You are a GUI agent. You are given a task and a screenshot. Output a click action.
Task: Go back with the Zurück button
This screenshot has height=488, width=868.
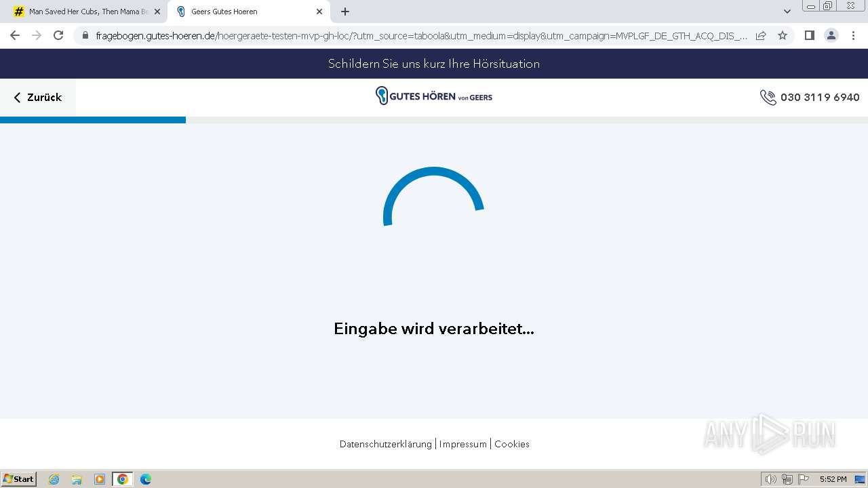(x=38, y=98)
